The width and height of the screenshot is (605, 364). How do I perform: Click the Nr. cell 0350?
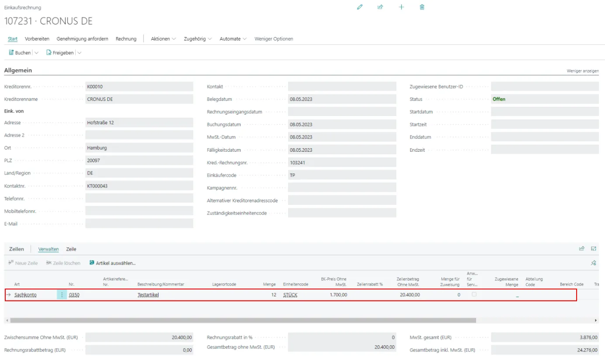pyautogui.click(x=74, y=295)
